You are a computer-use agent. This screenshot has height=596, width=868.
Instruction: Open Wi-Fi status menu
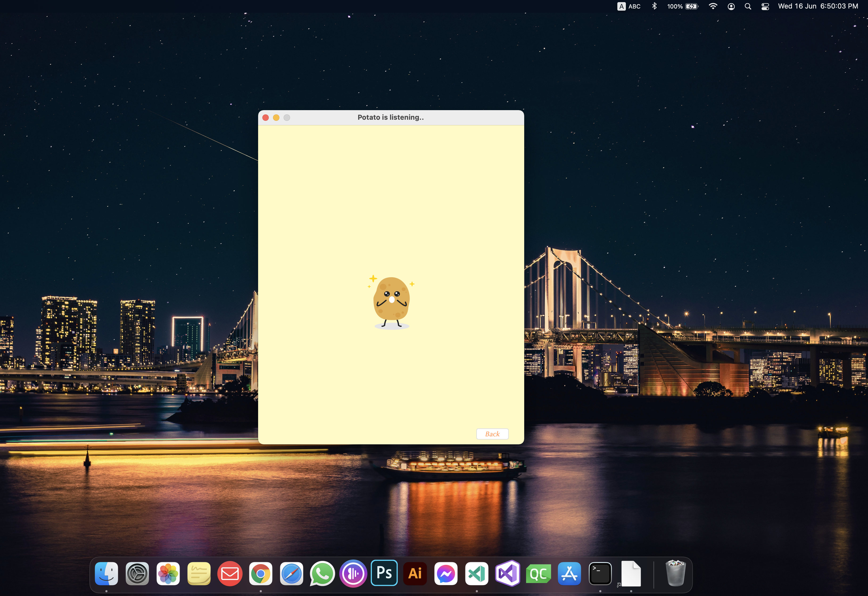click(x=713, y=6)
